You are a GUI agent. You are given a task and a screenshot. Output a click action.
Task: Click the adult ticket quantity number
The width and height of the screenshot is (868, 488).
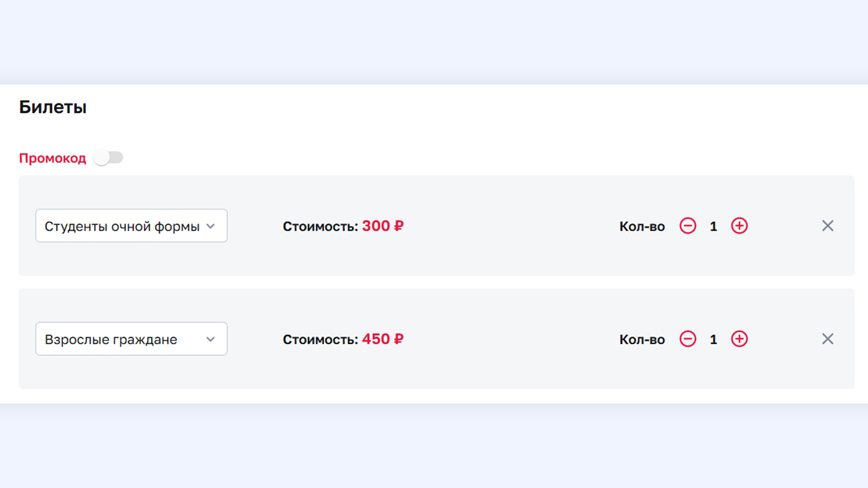[x=713, y=339]
